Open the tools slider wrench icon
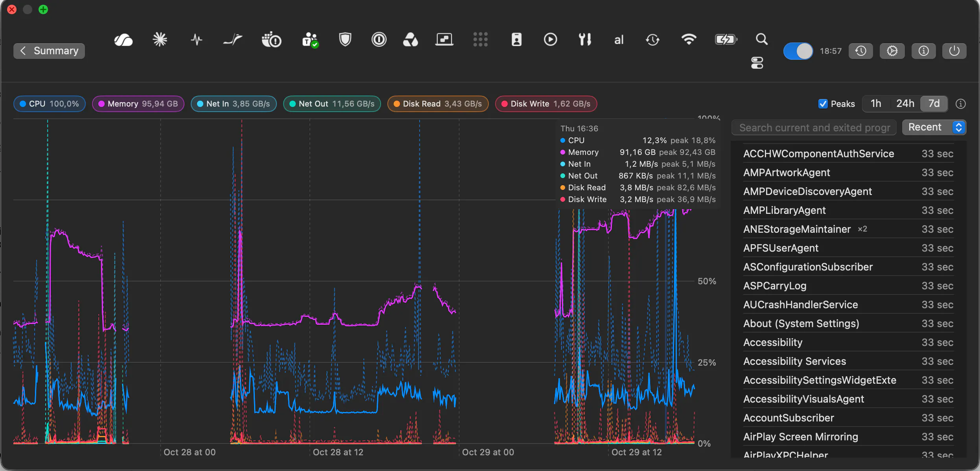This screenshot has width=980, height=471. point(584,39)
